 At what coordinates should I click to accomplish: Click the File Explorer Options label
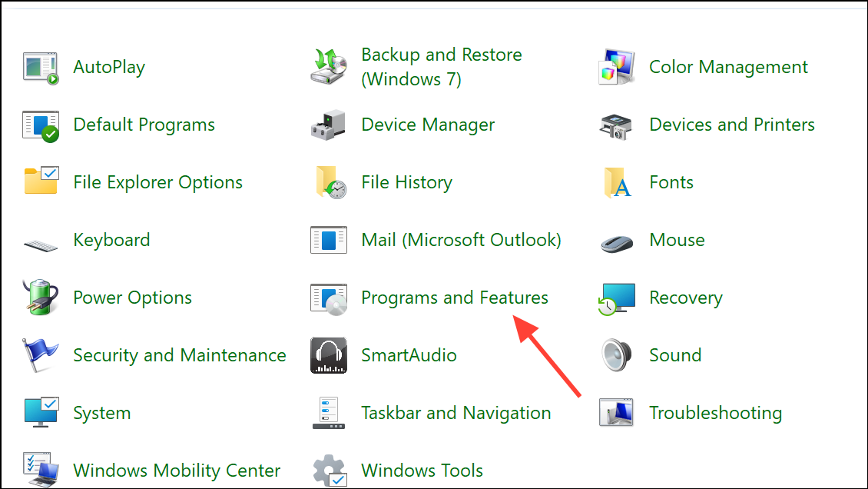pyautogui.click(x=157, y=182)
